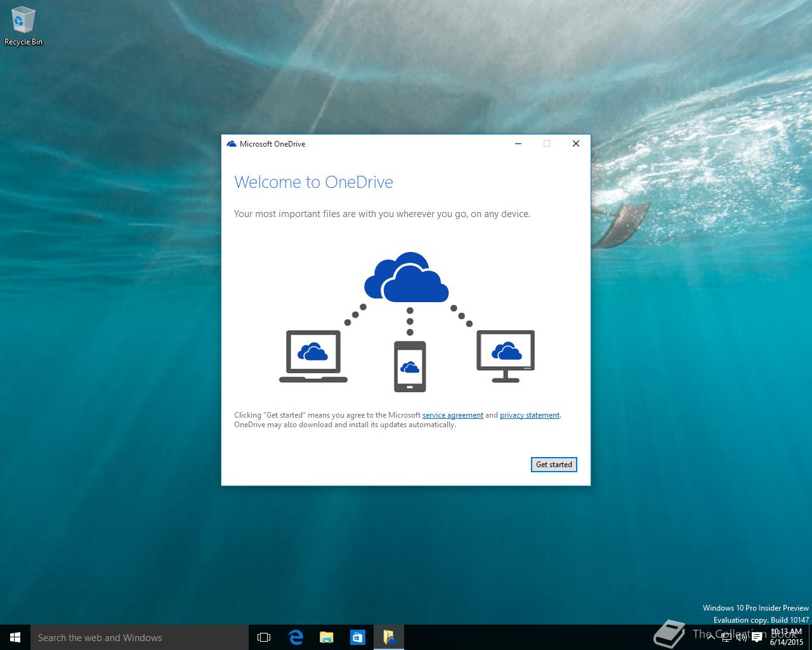Open the Recycle Bin desktop icon
Image resolution: width=812 pixels, height=650 pixels.
[23, 27]
